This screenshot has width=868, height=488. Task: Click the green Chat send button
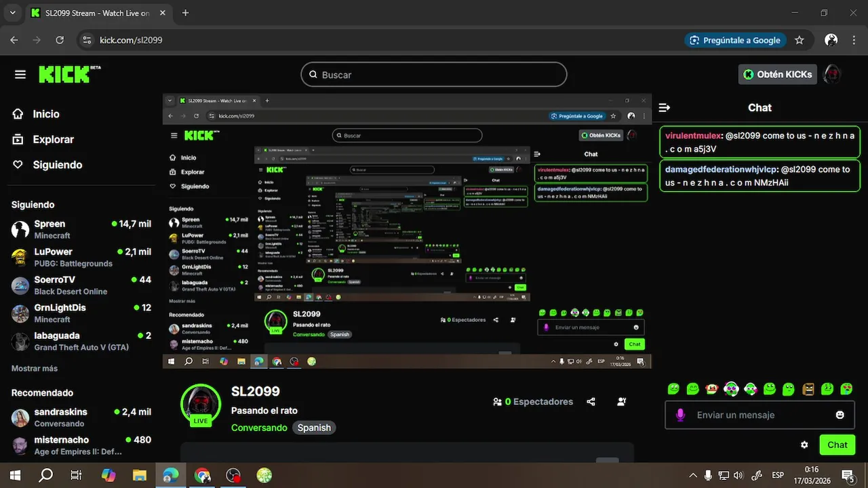click(837, 445)
